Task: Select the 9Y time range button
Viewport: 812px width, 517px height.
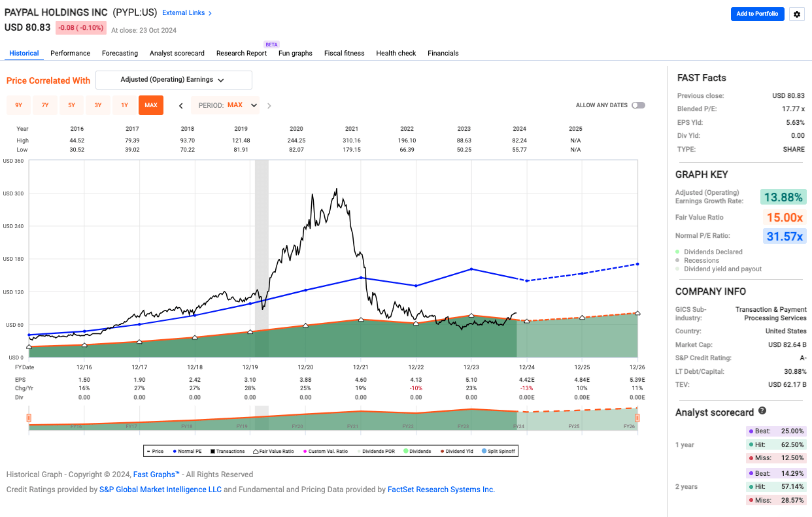Action: click(x=19, y=105)
